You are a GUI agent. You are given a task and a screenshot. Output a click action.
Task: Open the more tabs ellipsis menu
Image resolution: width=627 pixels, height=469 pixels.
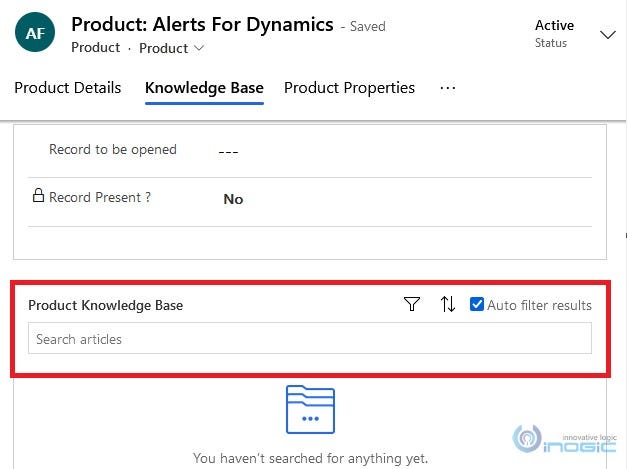pos(447,88)
